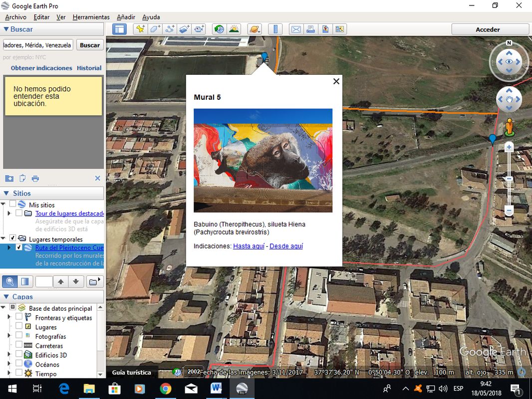The height and width of the screenshot is (399, 532).
Task: Toggle sunlight across the landscape
Action: click(x=234, y=29)
